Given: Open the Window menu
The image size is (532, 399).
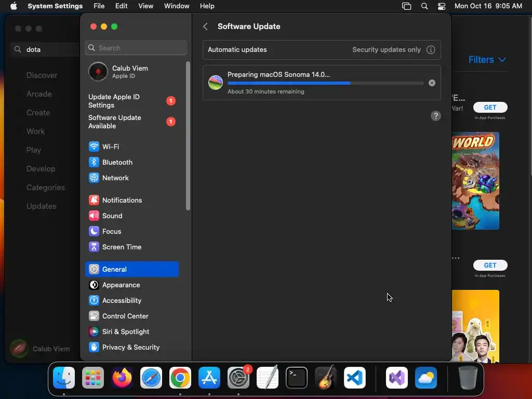Looking at the screenshot, I should tap(177, 6).
